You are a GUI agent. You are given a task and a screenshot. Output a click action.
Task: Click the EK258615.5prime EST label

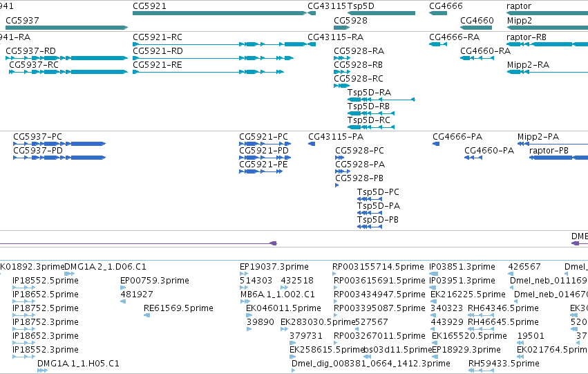(327, 350)
